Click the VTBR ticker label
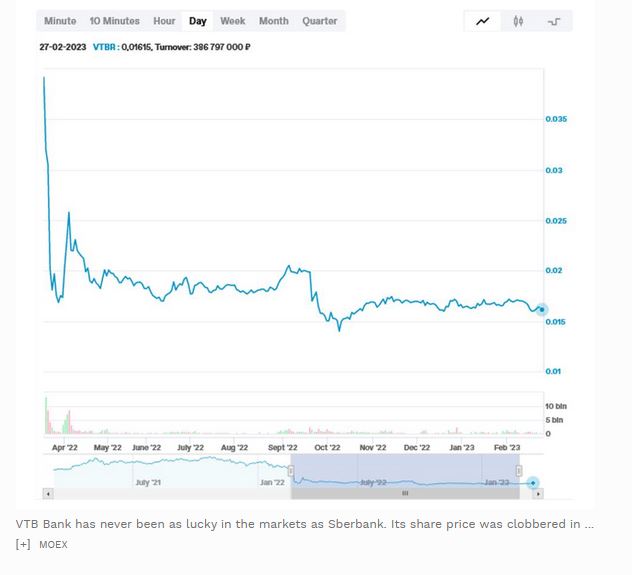Screen dimensions: 632x575 click(104, 47)
